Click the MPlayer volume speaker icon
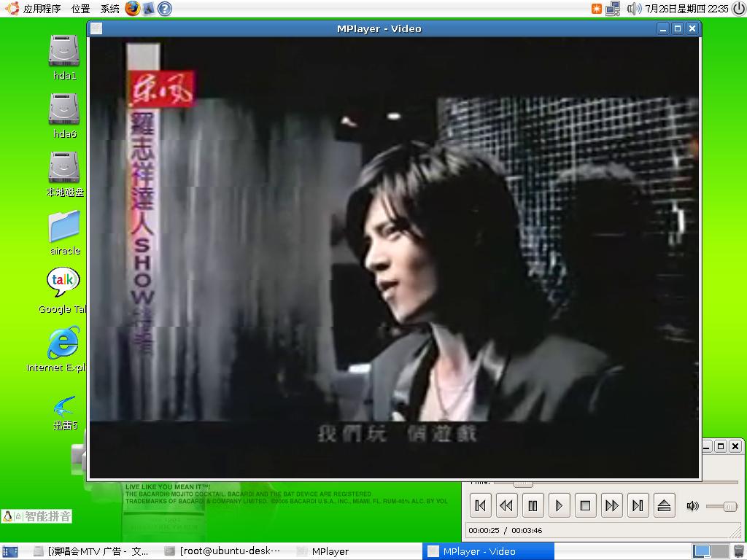 693,506
